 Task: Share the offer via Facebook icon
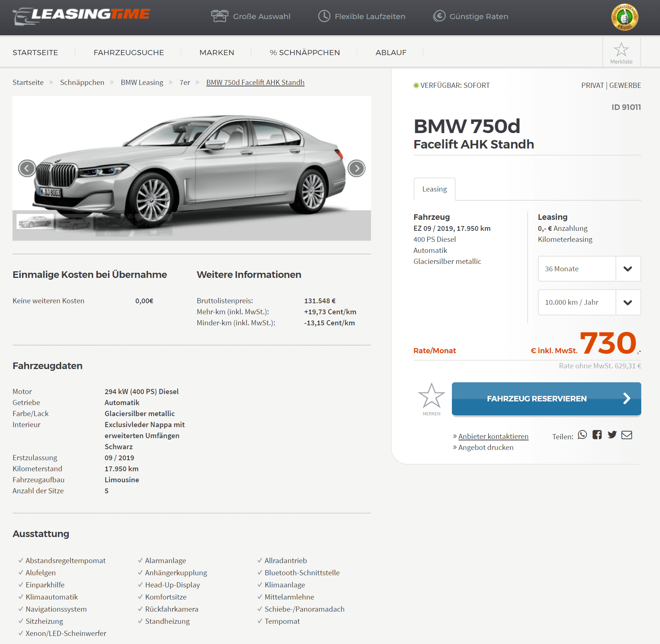pos(597,435)
